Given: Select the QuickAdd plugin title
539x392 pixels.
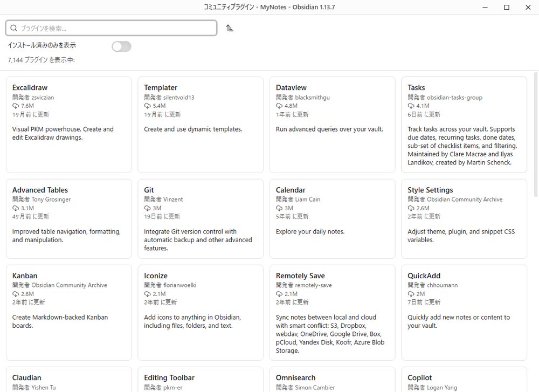Looking at the screenshot, I should click(x=424, y=276).
